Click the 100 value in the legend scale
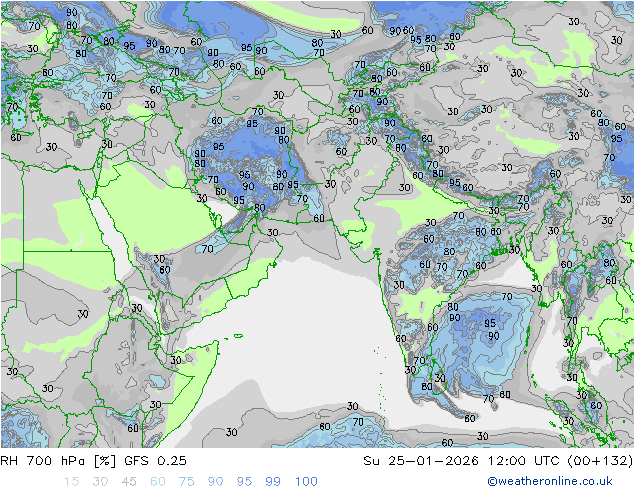Viewport: 634px width, 490px height. [x=306, y=482]
